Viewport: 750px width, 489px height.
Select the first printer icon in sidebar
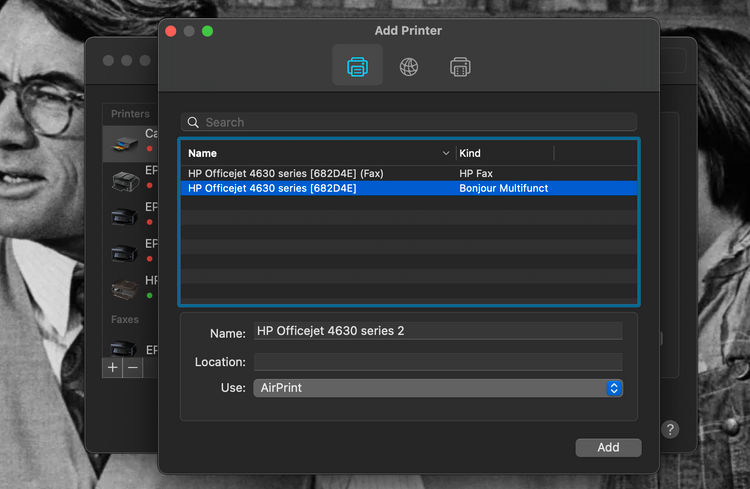click(x=123, y=142)
